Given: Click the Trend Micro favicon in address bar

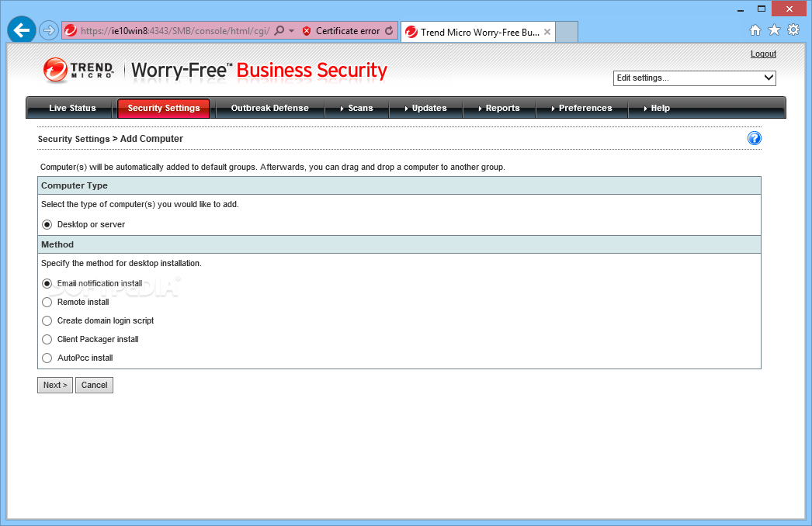Looking at the screenshot, I should 71,30.
